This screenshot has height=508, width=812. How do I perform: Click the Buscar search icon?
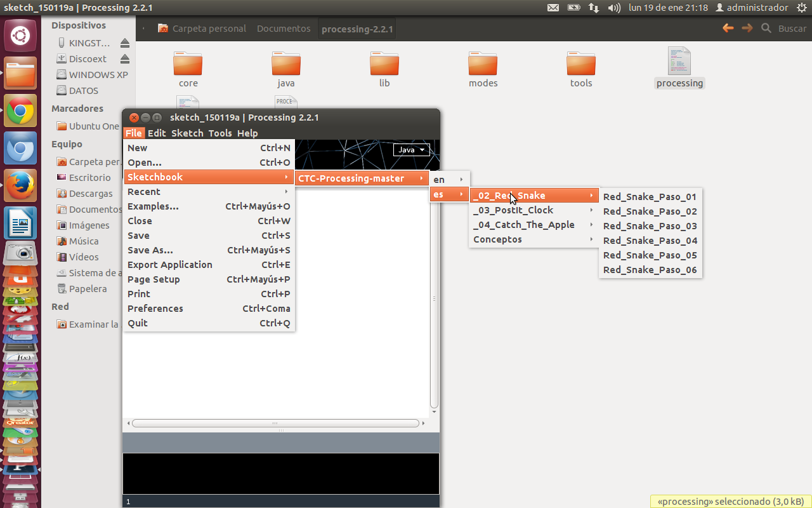point(766,28)
